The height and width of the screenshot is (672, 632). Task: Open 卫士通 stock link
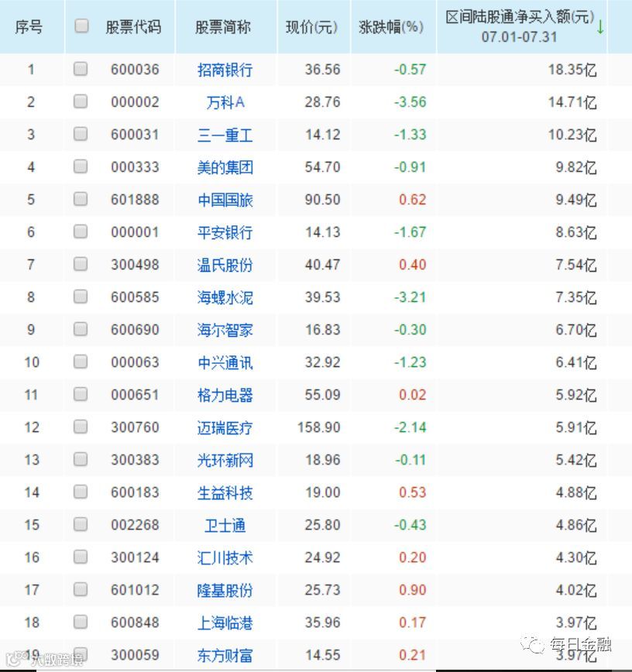point(225,526)
